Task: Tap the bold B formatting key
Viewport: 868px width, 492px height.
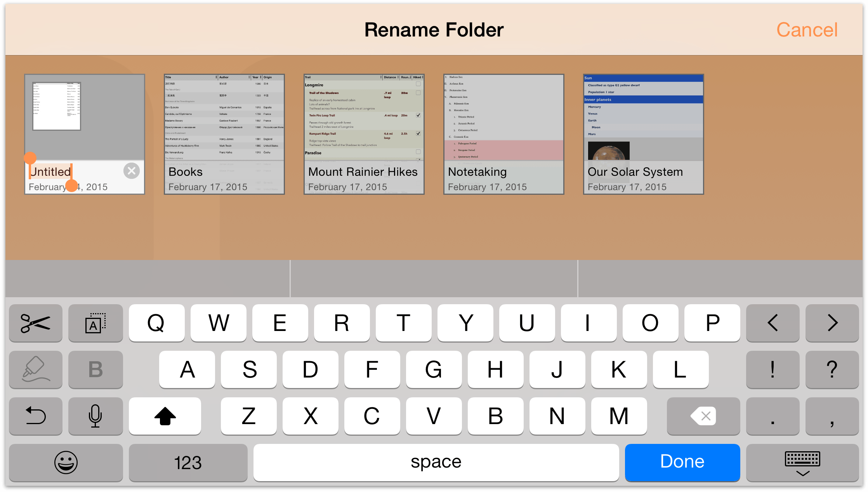Action: coord(95,369)
